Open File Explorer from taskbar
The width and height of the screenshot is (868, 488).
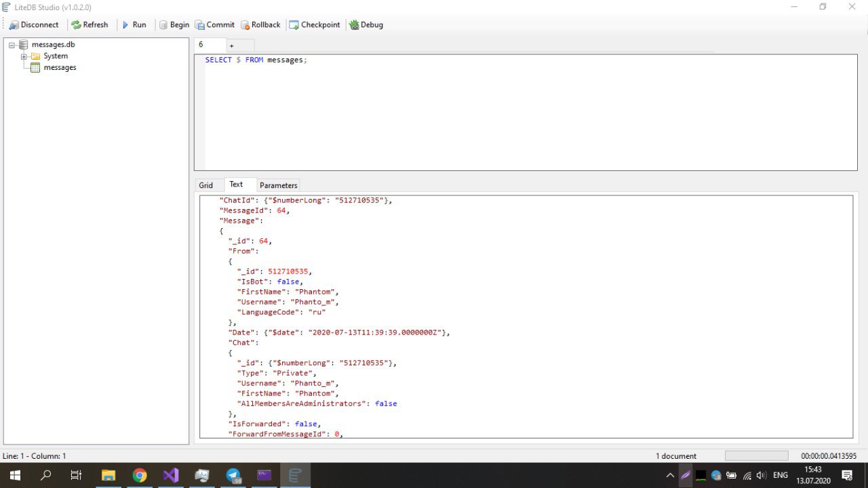[108, 475]
